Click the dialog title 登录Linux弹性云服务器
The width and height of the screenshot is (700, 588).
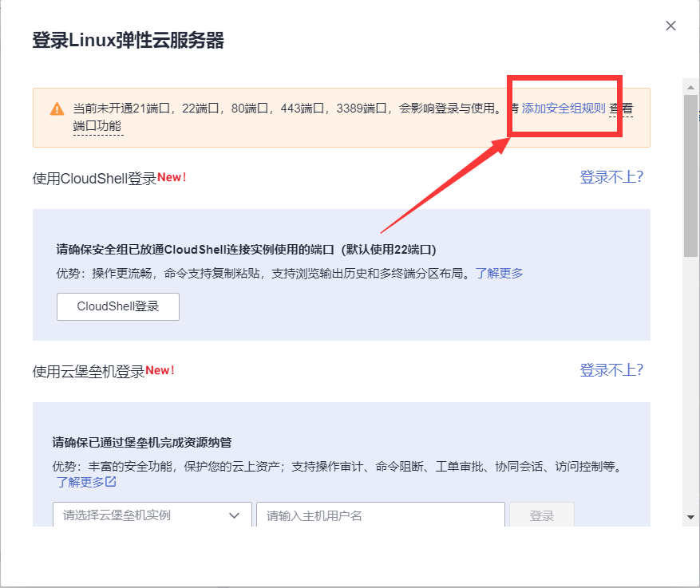[x=129, y=37]
